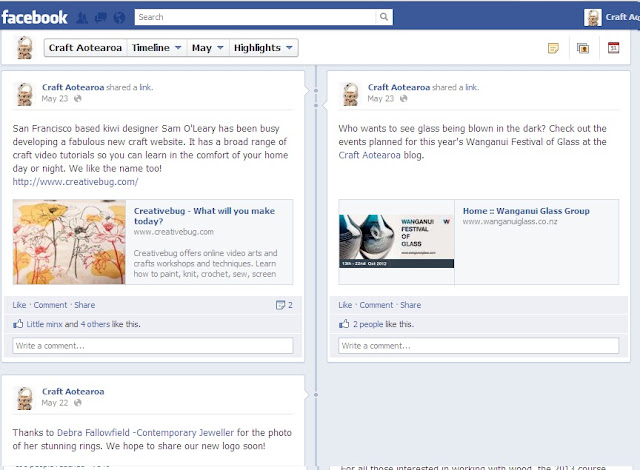Click comment box under Wanganui Glass post
Image resolution: width=640 pixels, height=470 pixels.
coord(478,346)
